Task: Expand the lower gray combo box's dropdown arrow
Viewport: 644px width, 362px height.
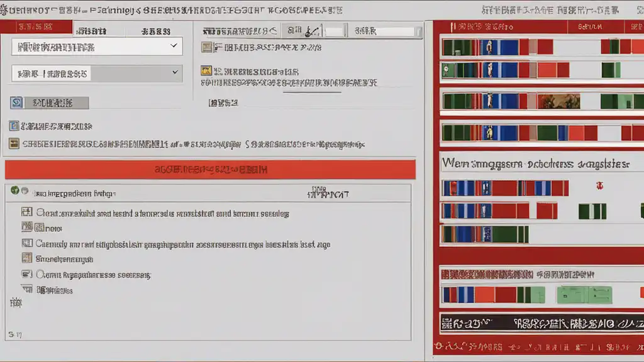Action: point(175,72)
